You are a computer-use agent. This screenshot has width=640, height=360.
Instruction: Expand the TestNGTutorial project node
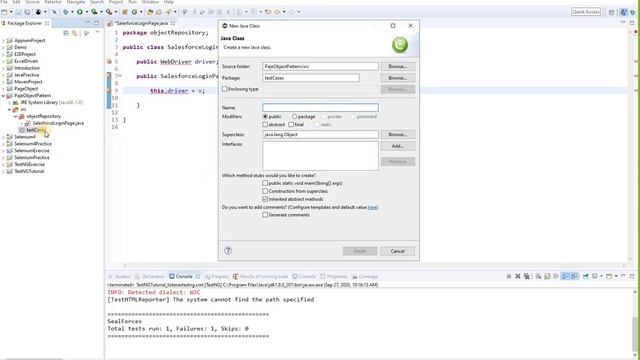[3, 171]
